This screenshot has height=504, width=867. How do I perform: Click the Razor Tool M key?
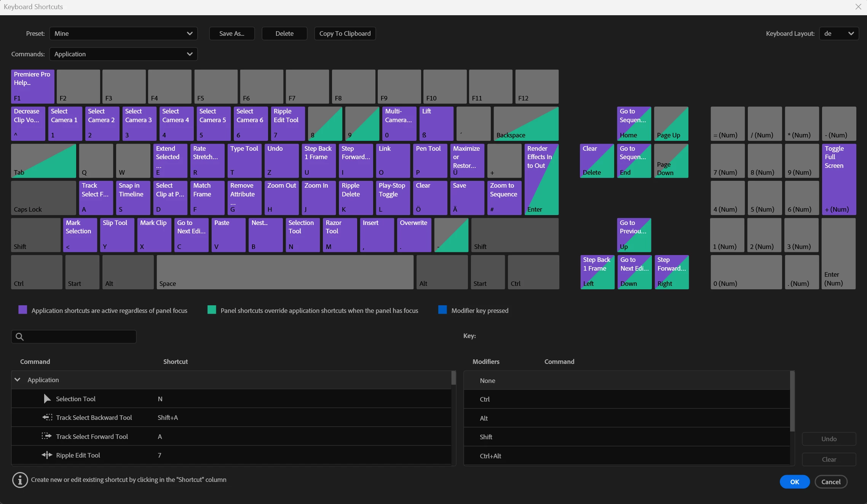tap(340, 235)
